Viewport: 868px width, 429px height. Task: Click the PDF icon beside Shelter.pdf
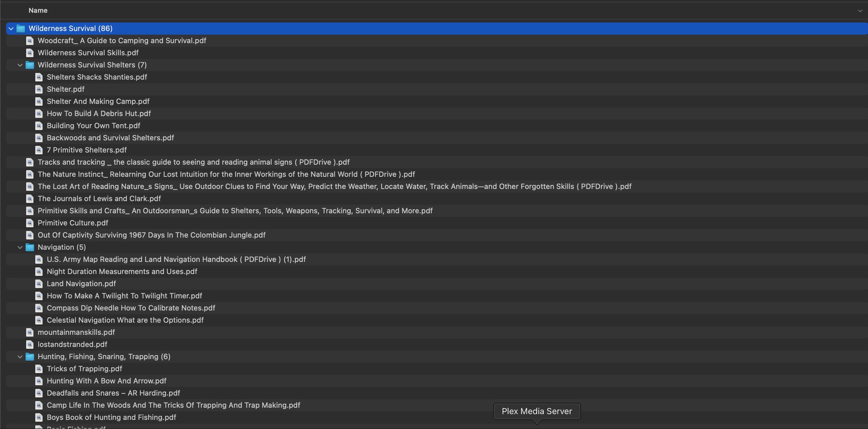39,89
